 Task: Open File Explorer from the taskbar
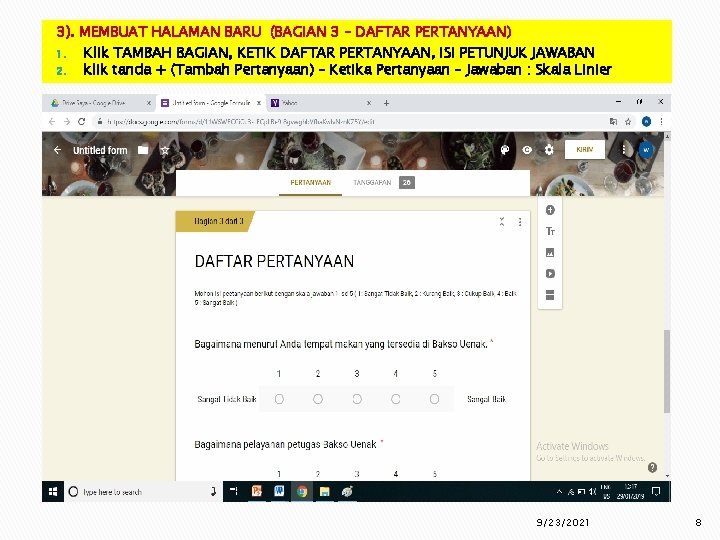tap(325, 492)
